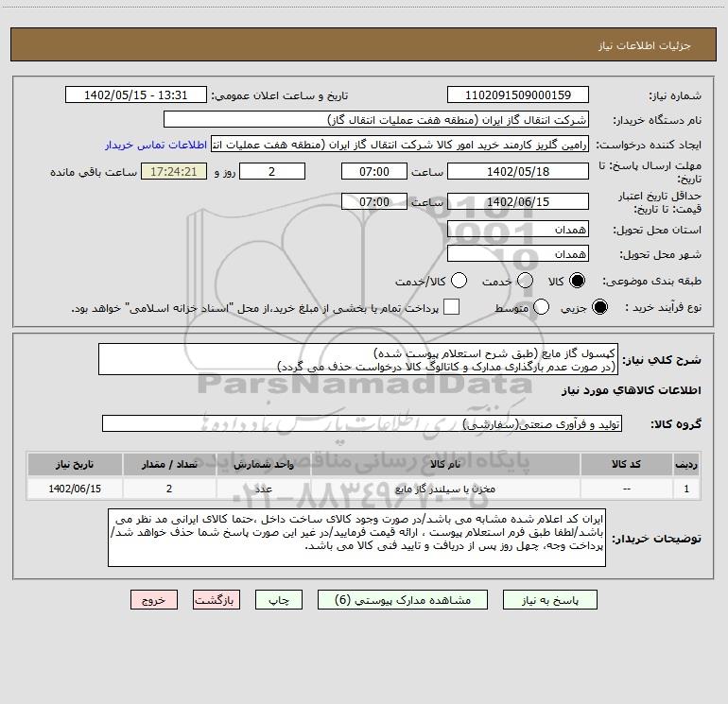Click the price validity date 1402/06/15 field
The width and height of the screenshot is (728, 704).
point(518,201)
